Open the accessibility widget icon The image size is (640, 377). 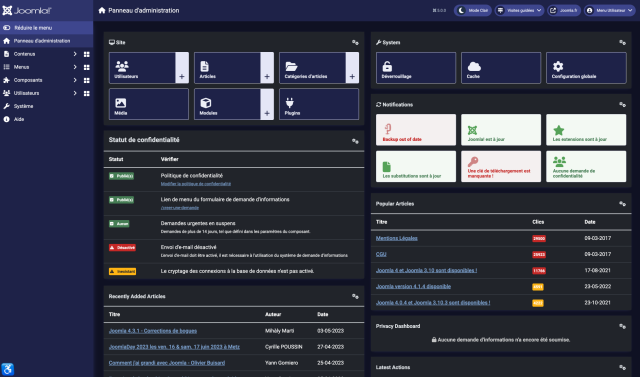8,369
